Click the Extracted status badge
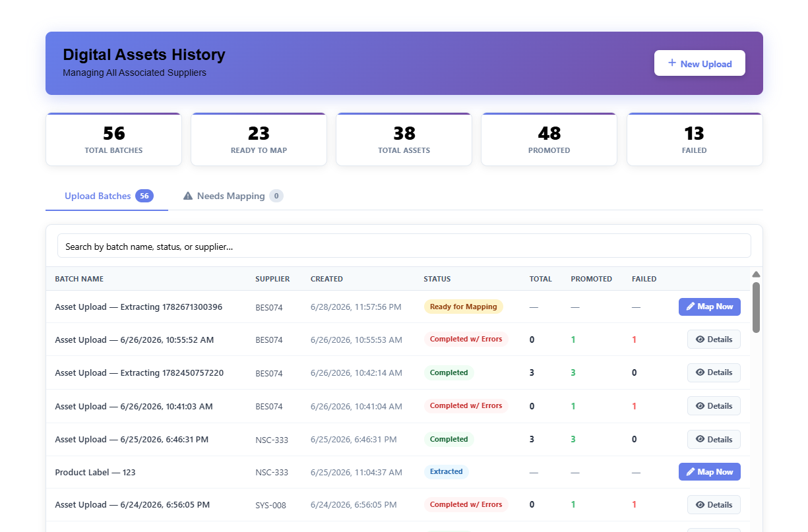Viewport: 808px width, 532px height. click(x=447, y=472)
